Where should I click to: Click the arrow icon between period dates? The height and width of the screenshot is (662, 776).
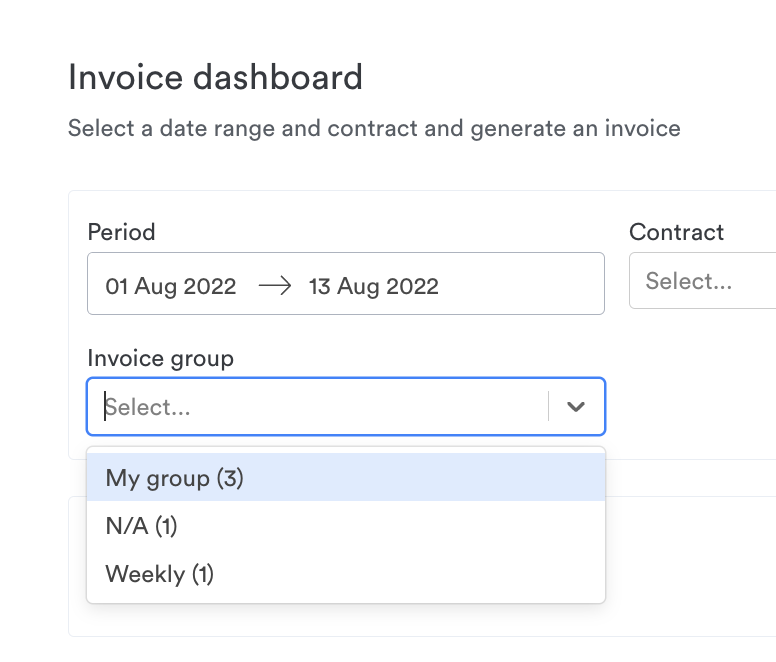pos(275,286)
